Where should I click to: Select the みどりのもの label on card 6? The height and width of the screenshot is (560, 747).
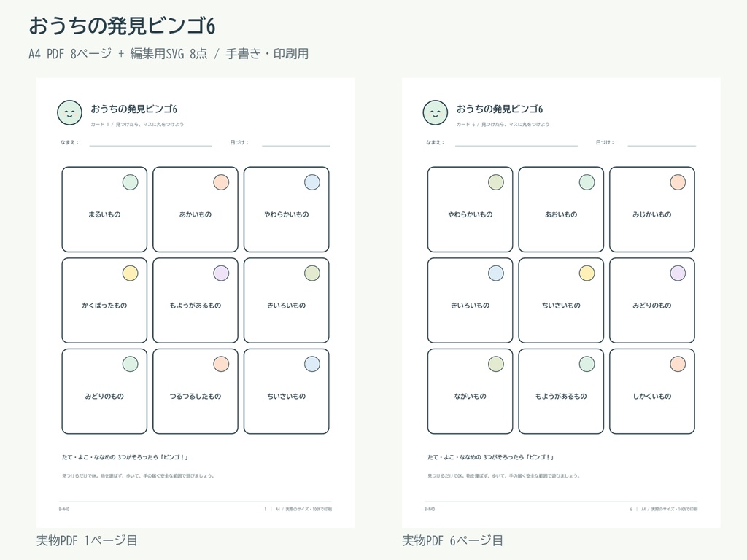[x=652, y=306]
